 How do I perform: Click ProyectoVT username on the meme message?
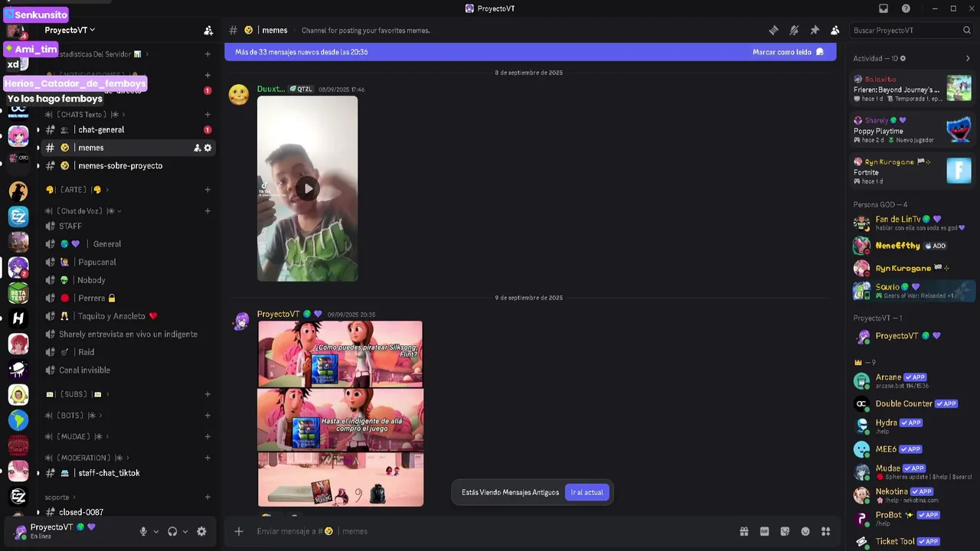point(278,314)
